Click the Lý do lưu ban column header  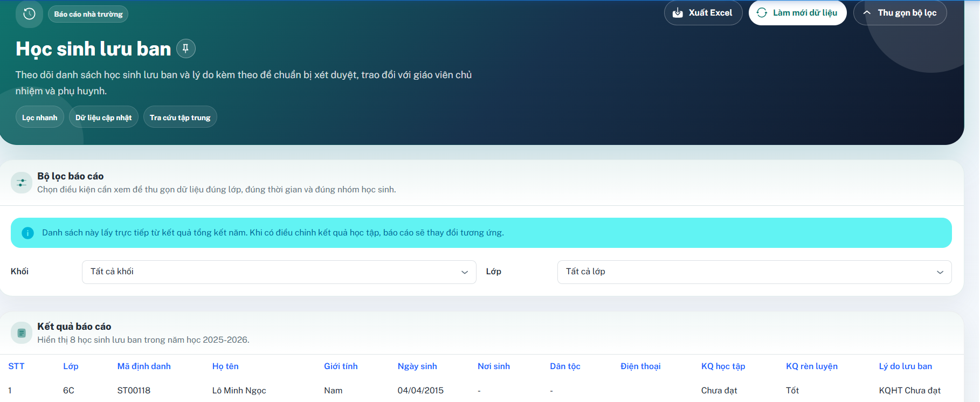pyautogui.click(x=906, y=366)
